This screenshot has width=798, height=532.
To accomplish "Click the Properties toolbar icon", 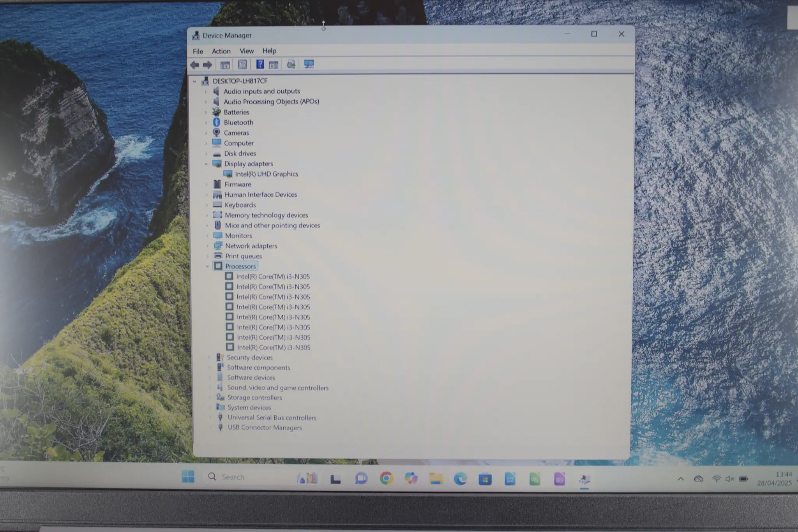I will (x=242, y=65).
